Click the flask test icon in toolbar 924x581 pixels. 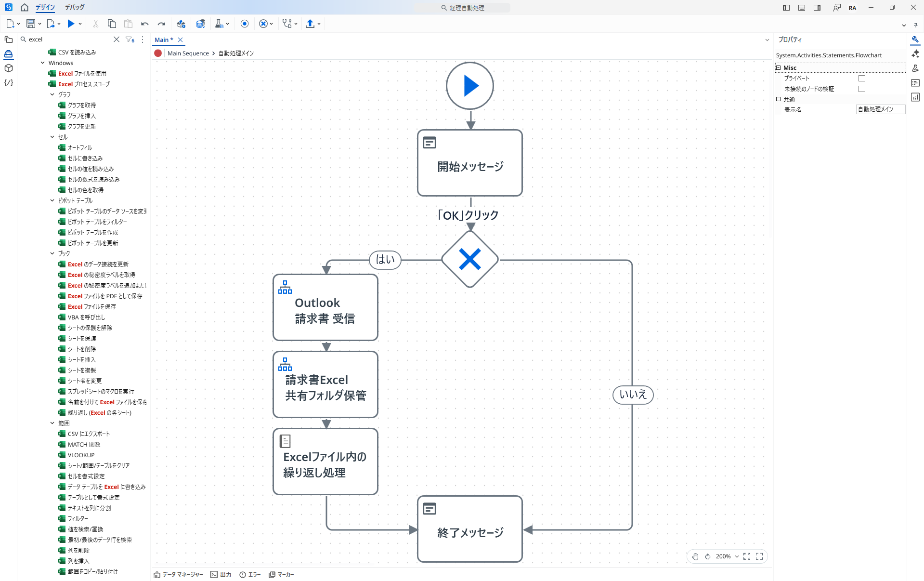(219, 24)
